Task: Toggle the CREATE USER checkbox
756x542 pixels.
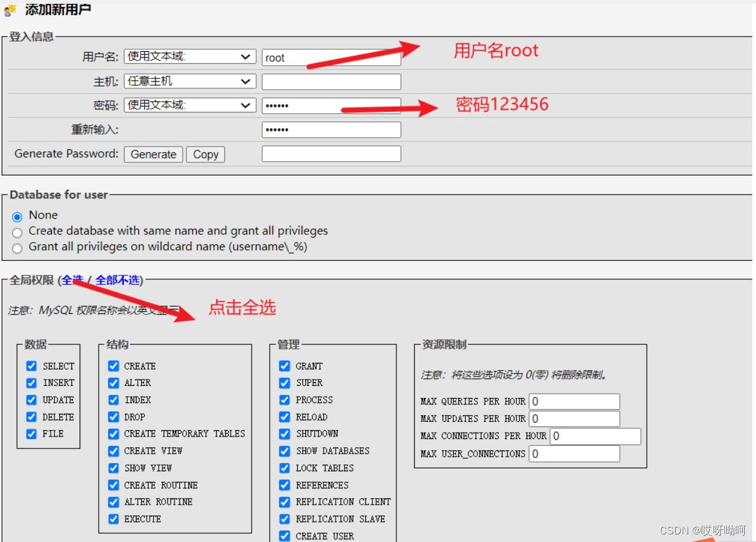Action: tap(284, 536)
